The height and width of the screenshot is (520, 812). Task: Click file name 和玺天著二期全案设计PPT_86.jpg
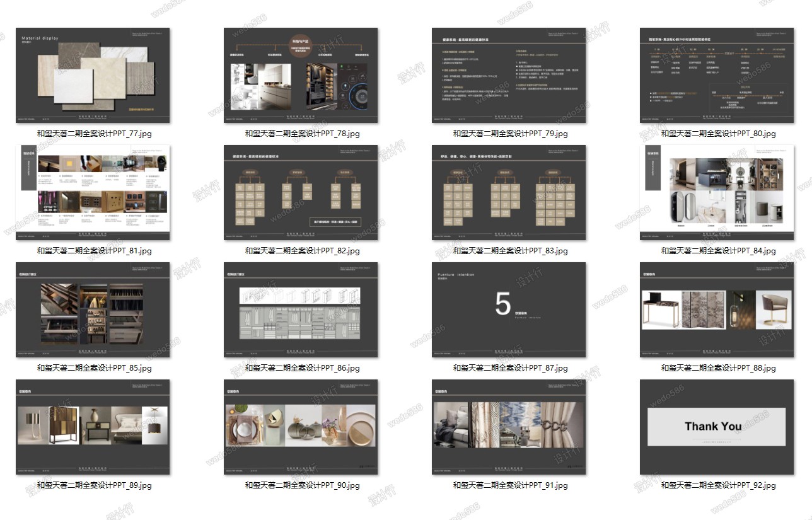coord(302,368)
